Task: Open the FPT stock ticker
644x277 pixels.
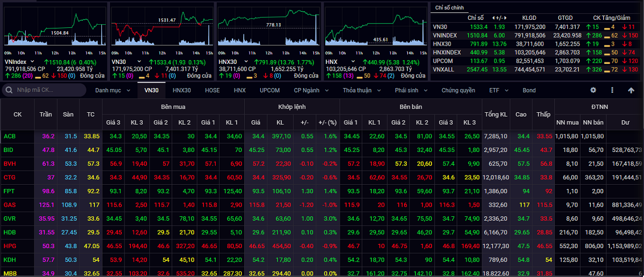Action: (x=10, y=191)
